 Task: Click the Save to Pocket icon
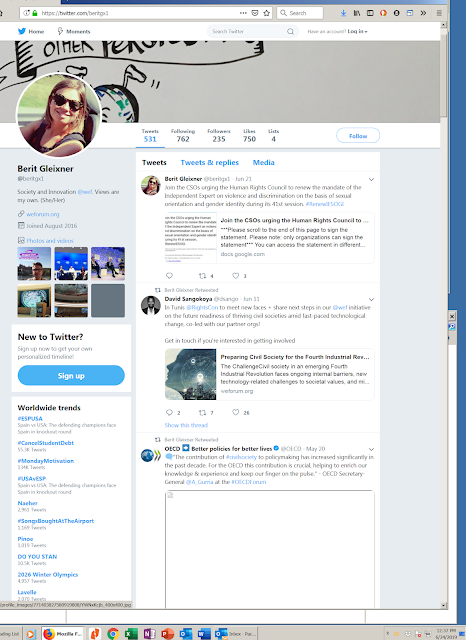coord(255,13)
